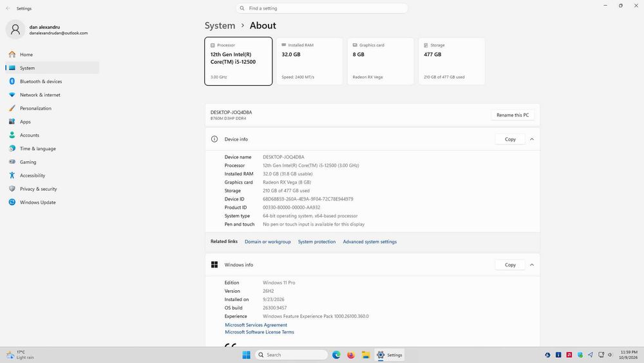Click the back arrow in Settings

(x=8, y=8)
